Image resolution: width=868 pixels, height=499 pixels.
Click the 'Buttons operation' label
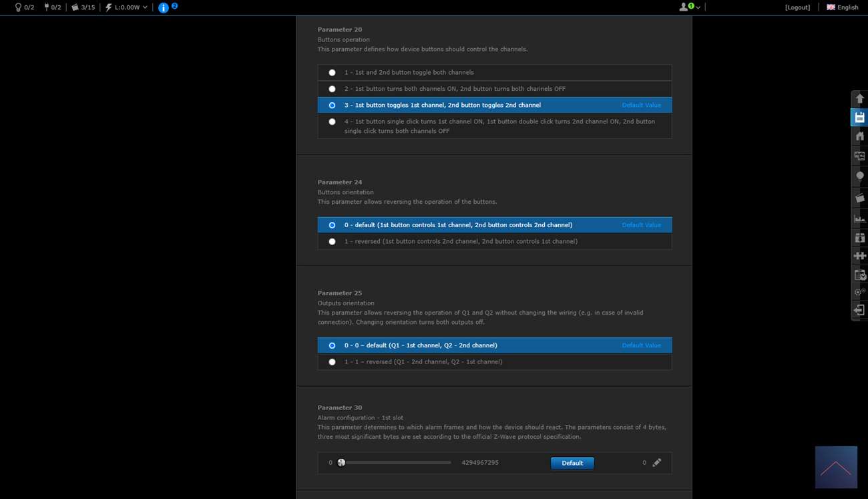point(344,39)
